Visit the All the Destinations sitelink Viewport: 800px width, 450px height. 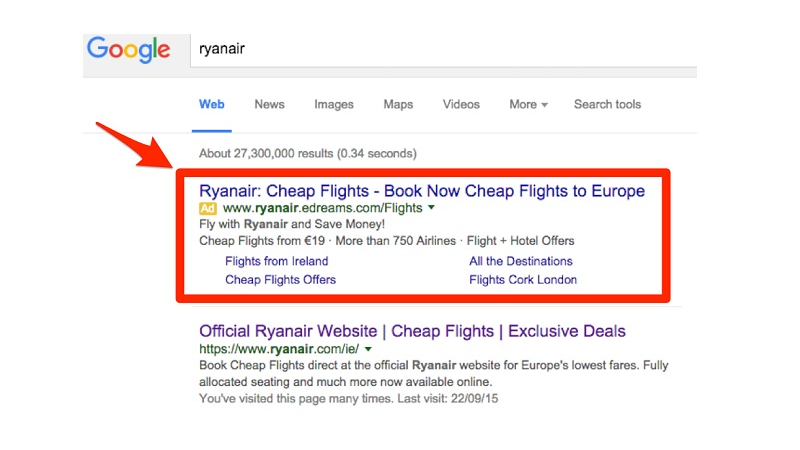[x=521, y=261]
